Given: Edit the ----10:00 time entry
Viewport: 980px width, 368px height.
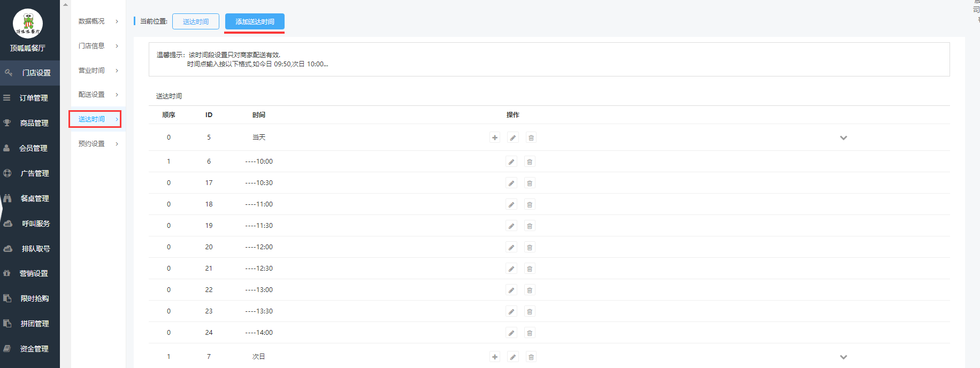Looking at the screenshot, I should tap(511, 162).
